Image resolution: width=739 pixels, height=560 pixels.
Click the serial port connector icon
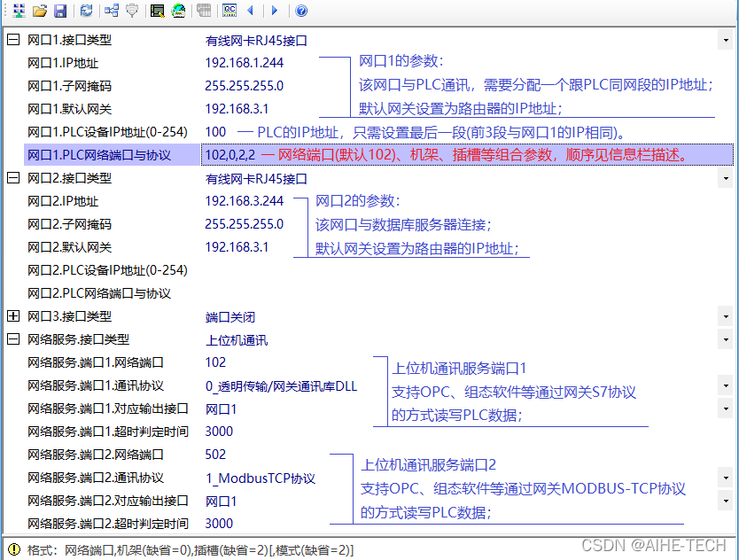132,11
